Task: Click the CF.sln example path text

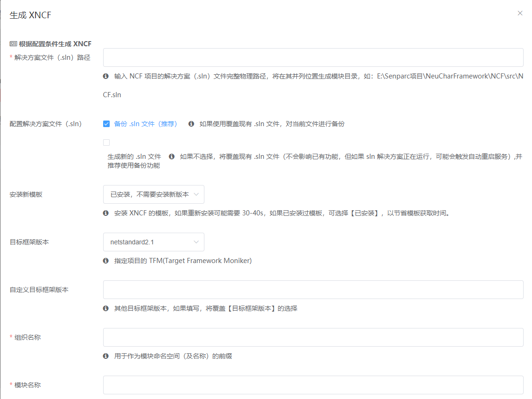Action: point(112,95)
